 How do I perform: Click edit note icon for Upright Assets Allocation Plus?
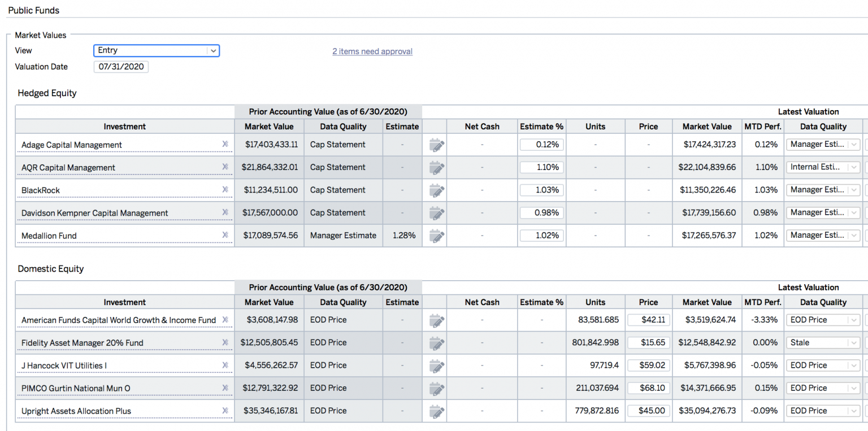(x=436, y=411)
